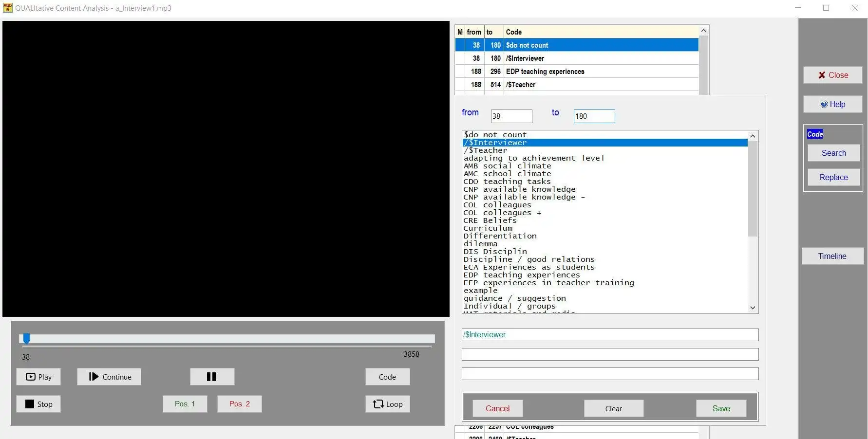Open the Timeline view
Screen dimensions: 868x439
point(832,256)
